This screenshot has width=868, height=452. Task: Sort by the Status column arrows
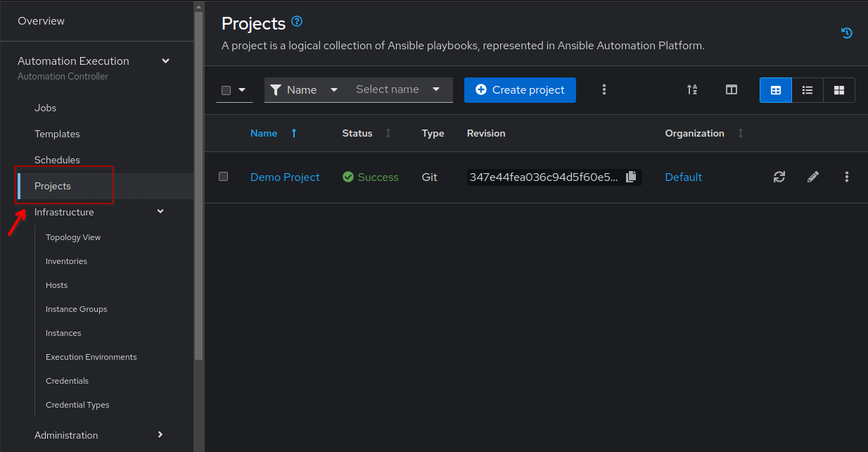(x=388, y=133)
